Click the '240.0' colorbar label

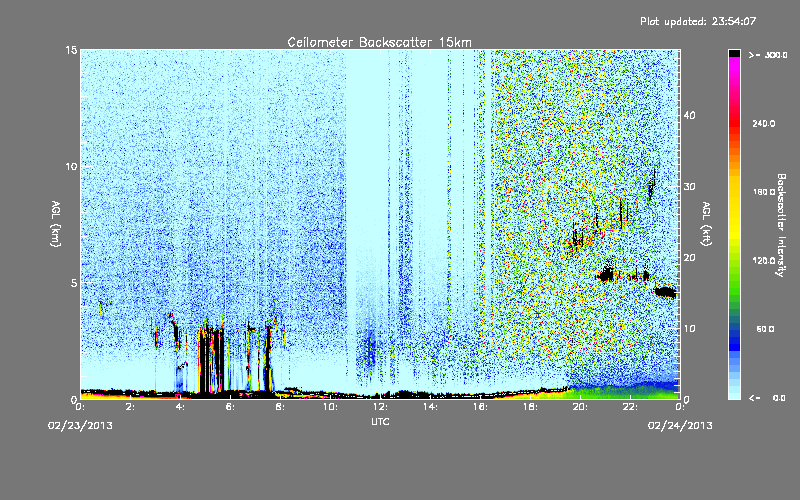point(764,123)
